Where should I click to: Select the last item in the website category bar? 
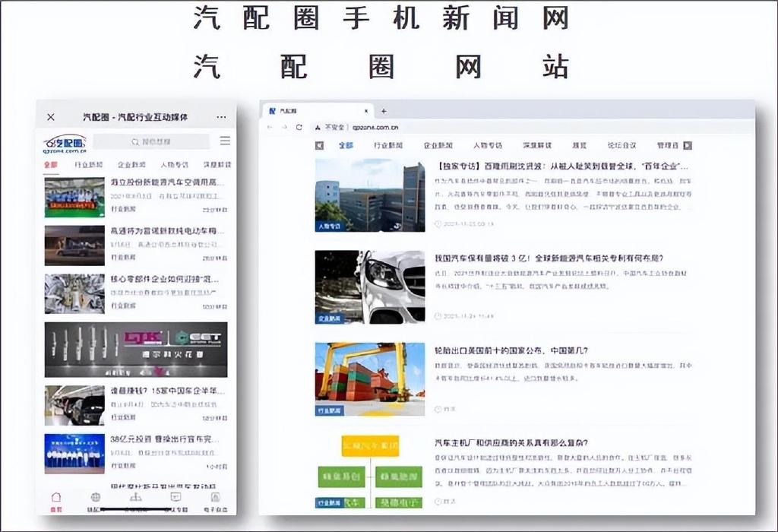point(667,145)
